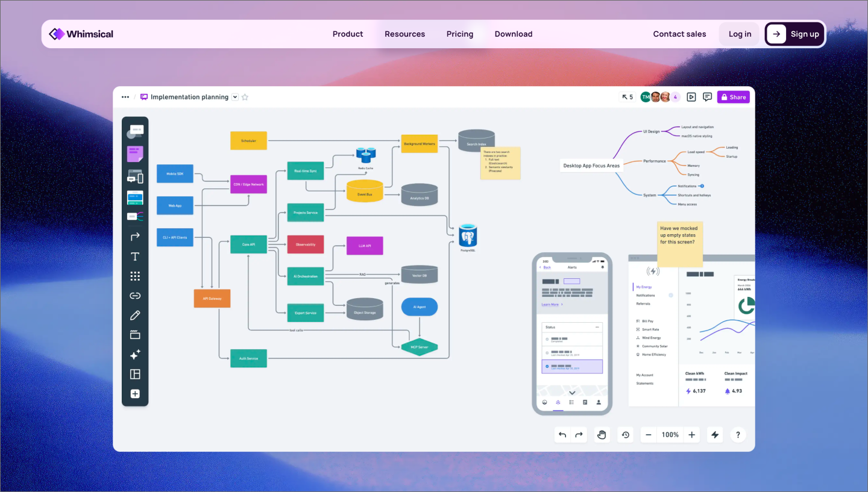Open the question mark help button
868x492 pixels.
pos(738,435)
